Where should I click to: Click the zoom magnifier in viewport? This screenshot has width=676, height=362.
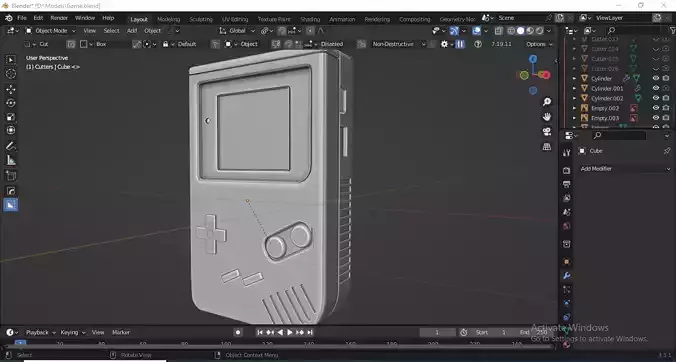(x=547, y=102)
